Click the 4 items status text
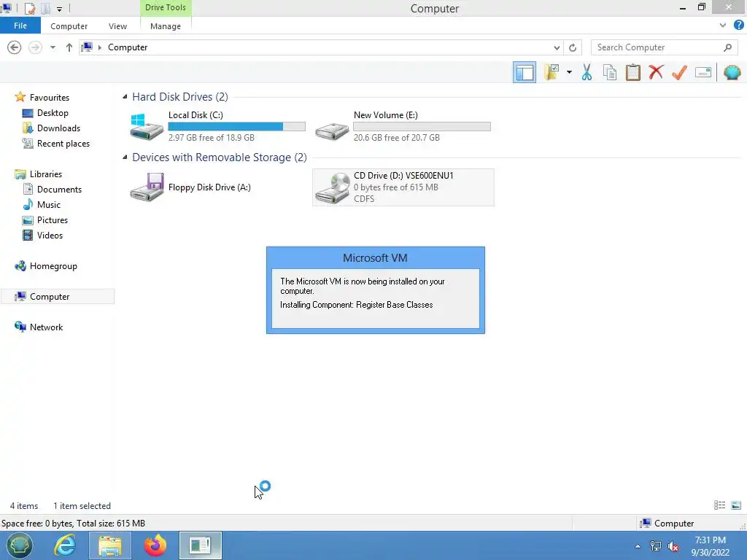The height and width of the screenshot is (560, 747). pyautogui.click(x=24, y=506)
